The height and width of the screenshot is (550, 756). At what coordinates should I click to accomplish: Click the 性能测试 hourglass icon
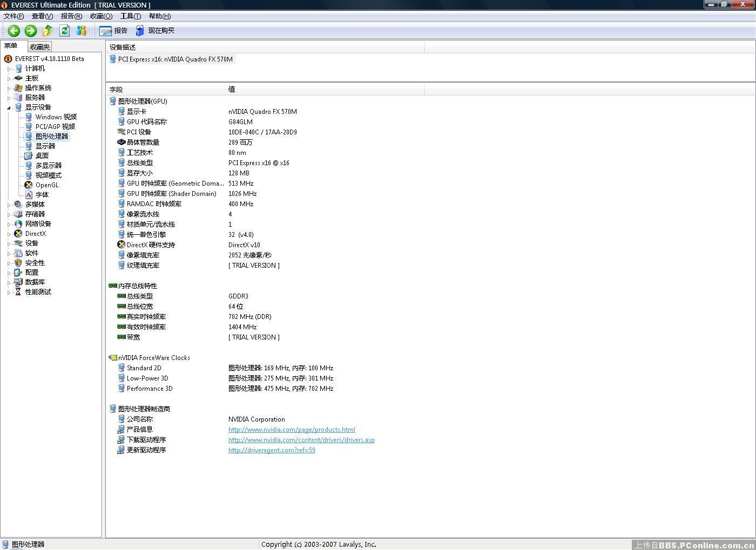pos(18,292)
